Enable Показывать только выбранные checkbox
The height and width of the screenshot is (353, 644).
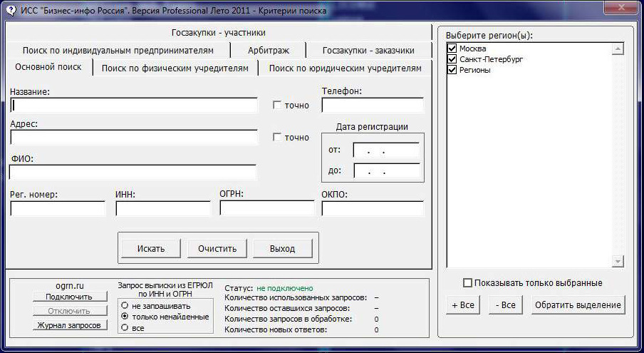point(468,283)
